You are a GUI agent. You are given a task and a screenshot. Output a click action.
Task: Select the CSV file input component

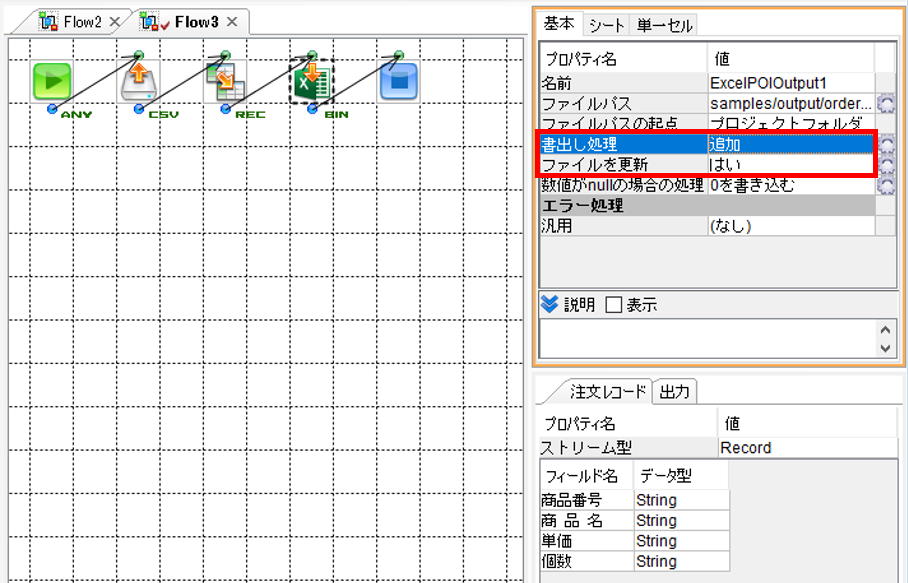[x=138, y=82]
